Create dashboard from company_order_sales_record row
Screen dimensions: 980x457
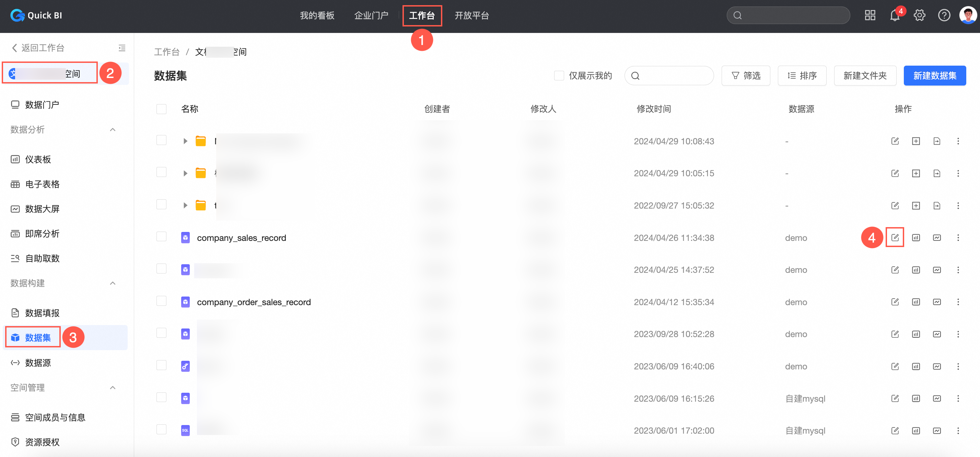pyautogui.click(x=916, y=302)
